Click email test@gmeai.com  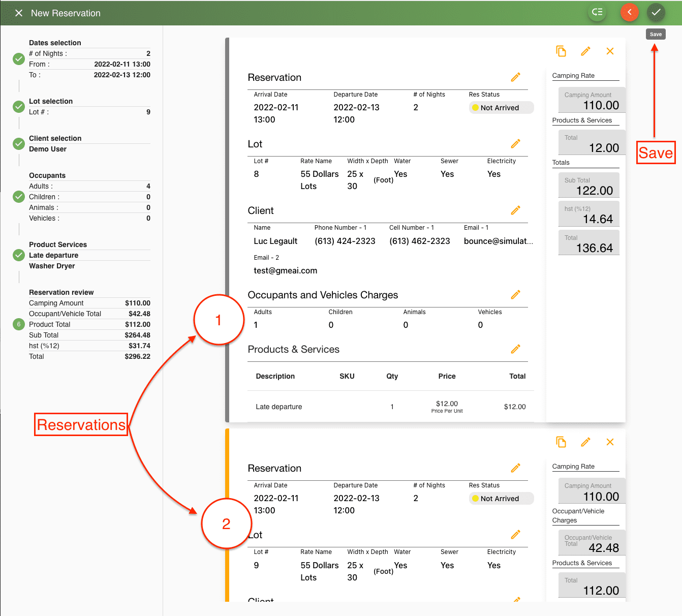click(285, 270)
